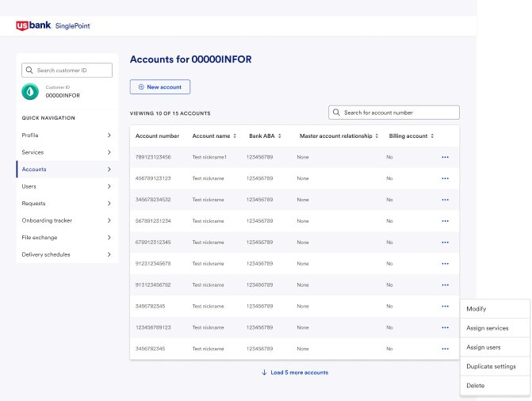Expand the Accounts navigation chevron
Image resolution: width=532 pixels, height=401 pixels.
coord(109,169)
